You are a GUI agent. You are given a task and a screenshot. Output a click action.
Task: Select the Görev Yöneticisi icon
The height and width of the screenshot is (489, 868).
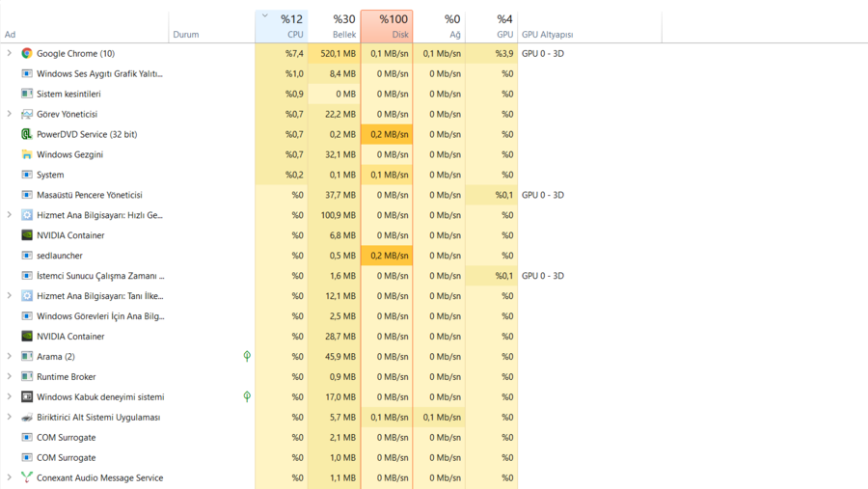pos(27,114)
